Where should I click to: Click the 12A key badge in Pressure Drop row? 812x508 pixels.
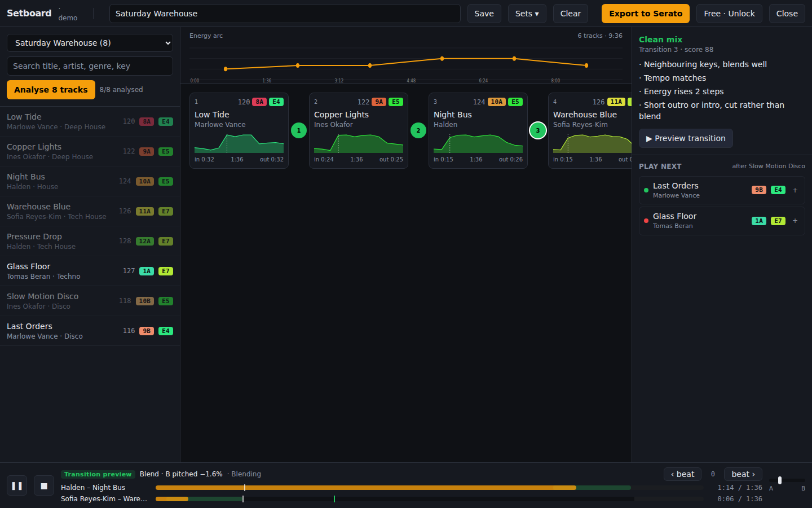pos(145,241)
